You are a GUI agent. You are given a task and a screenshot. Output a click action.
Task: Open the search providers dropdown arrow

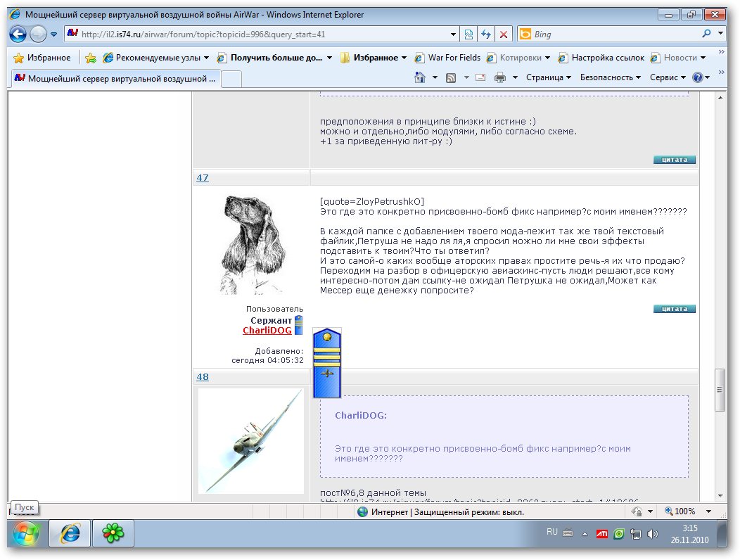(x=720, y=34)
